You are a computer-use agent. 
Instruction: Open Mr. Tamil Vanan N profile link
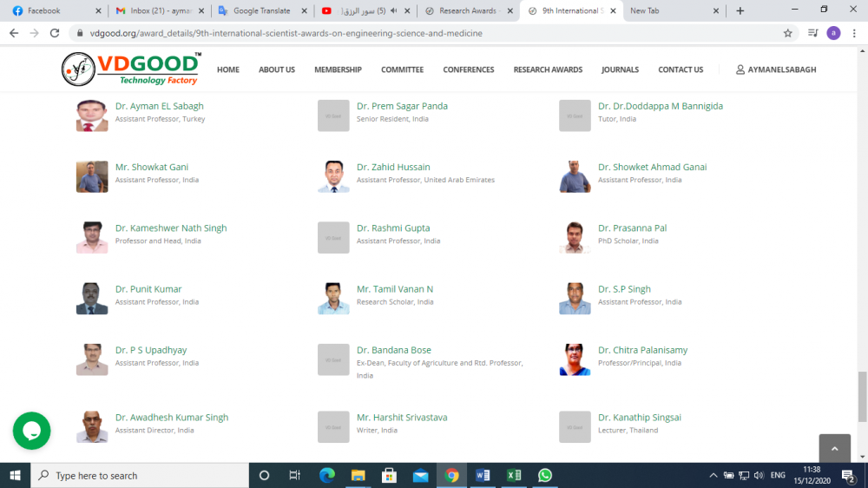[395, 289]
